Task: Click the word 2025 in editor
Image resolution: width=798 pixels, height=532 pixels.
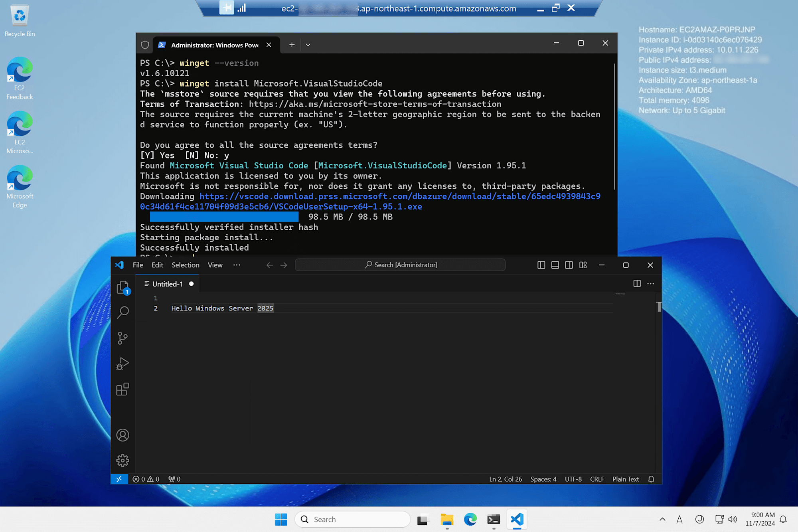Action: (x=265, y=308)
